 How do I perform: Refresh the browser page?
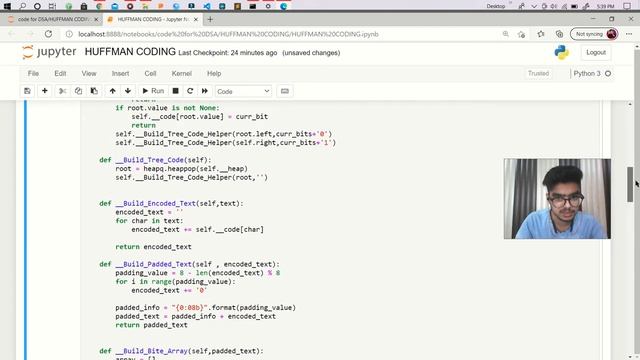click(x=49, y=34)
